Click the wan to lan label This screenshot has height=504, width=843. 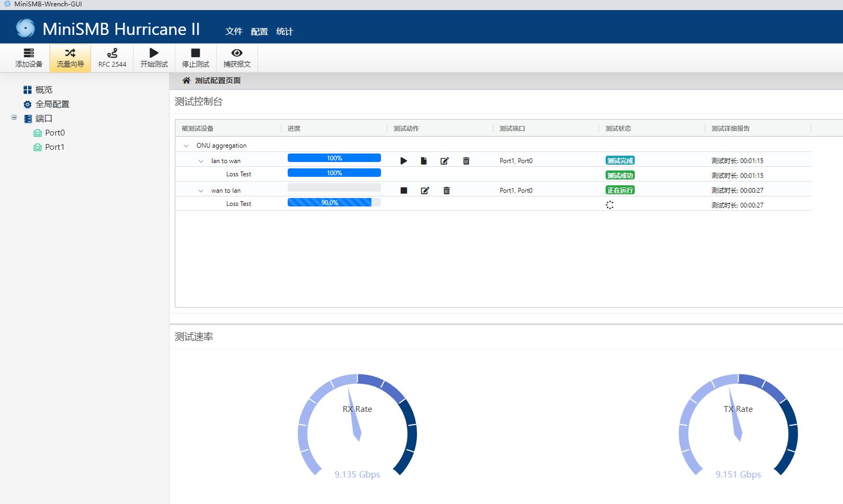pyautogui.click(x=226, y=191)
